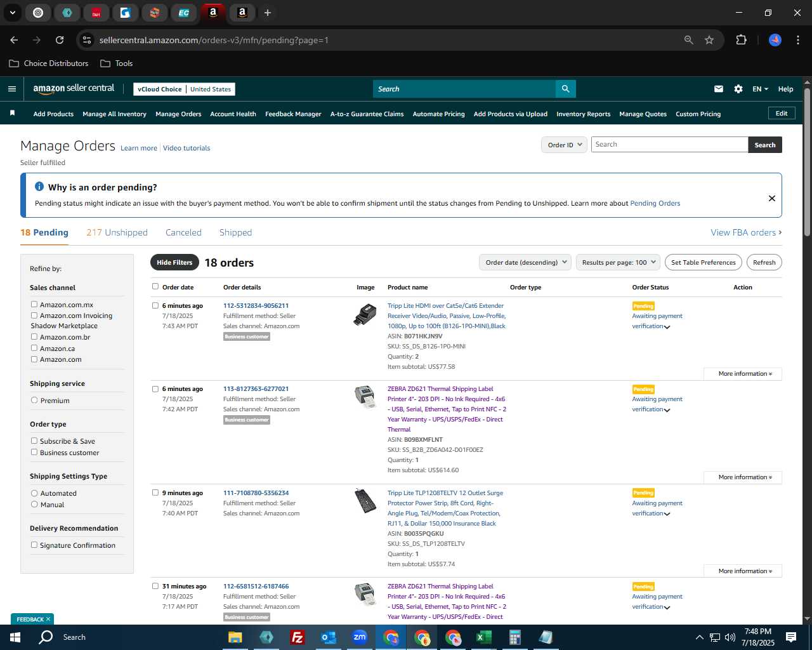Open the tab search dropdown arrow

(13, 13)
